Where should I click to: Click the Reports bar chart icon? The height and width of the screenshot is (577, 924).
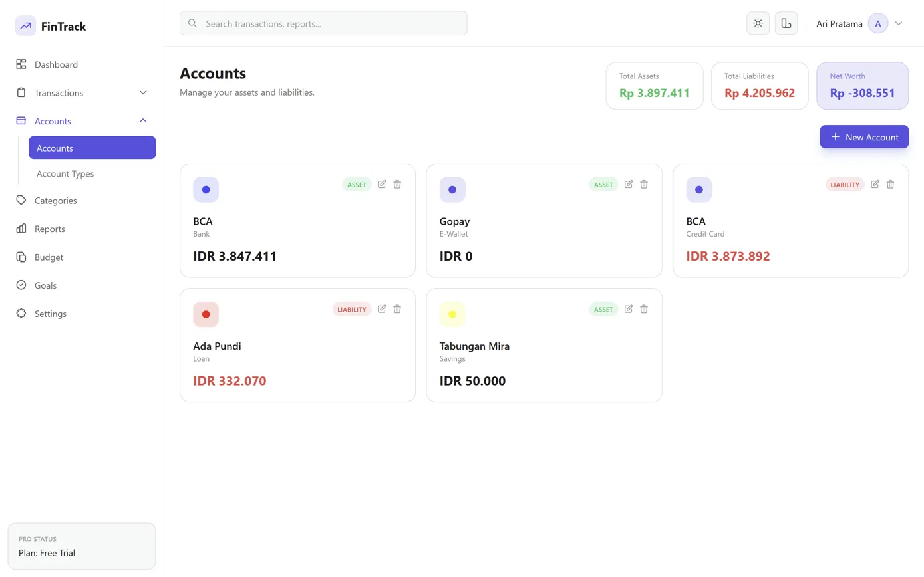click(x=21, y=229)
